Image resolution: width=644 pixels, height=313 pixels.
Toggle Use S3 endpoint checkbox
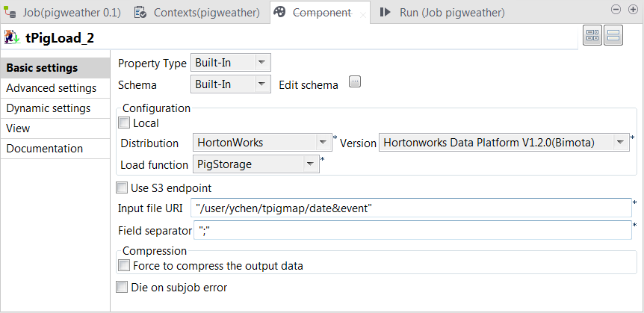pyautogui.click(x=122, y=188)
